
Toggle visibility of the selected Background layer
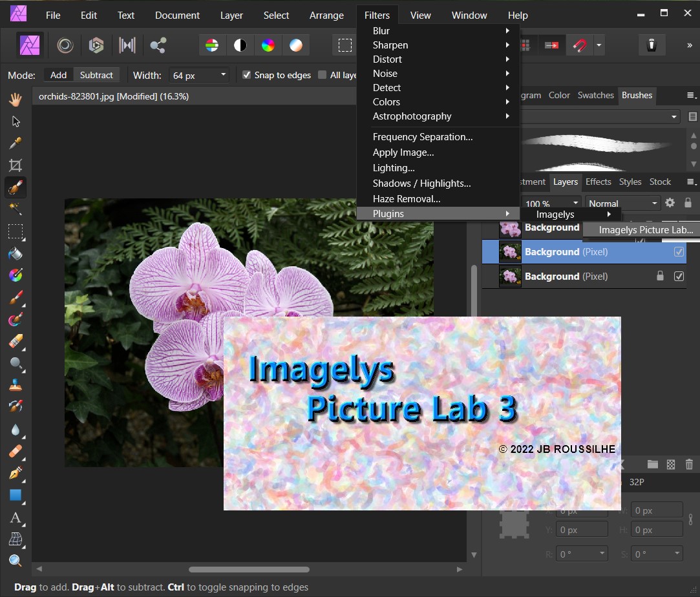(x=679, y=251)
